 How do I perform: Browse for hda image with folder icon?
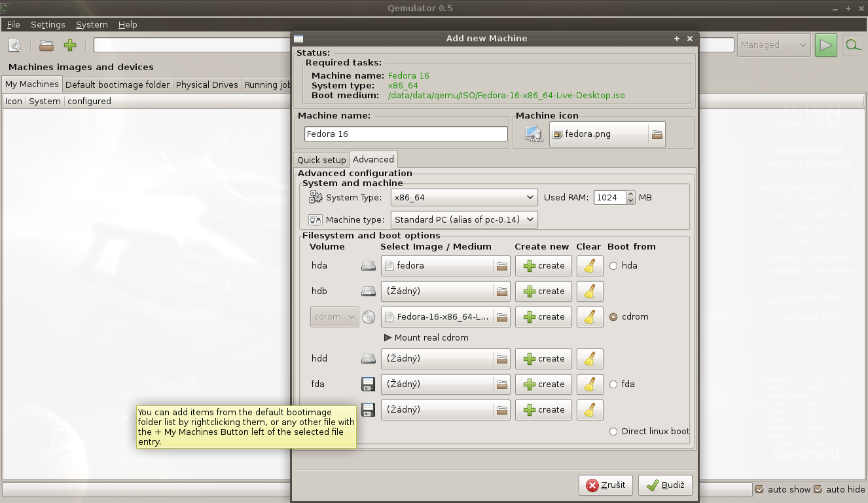[502, 266]
